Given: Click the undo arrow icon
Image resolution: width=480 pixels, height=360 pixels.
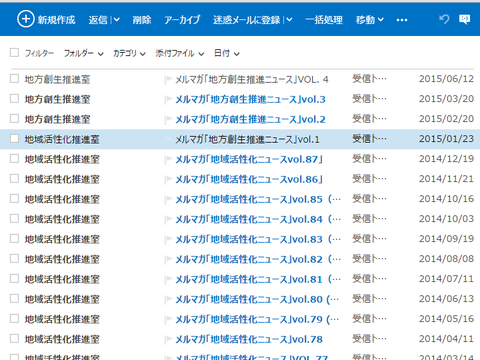Looking at the screenshot, I should 444,19.
